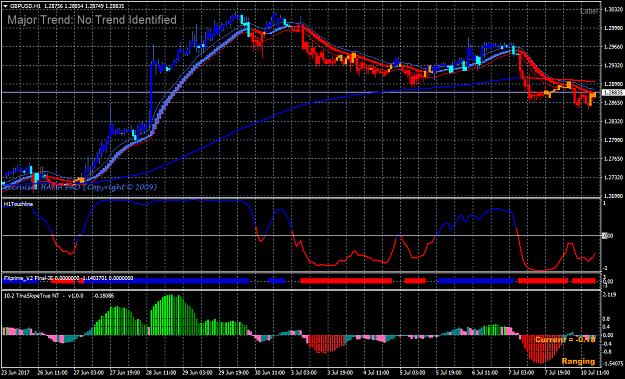Click the 1.27320 price axis value
This screenshot has height=379, width=625.
point(613,177)
